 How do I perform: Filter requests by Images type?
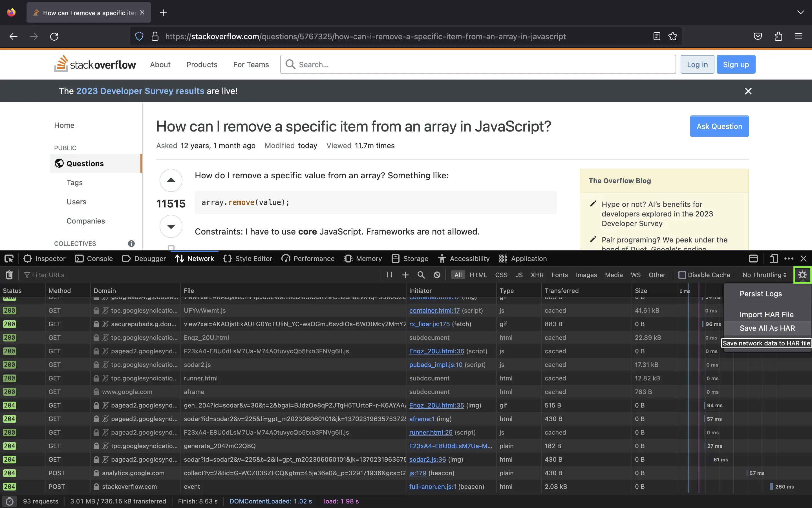tap(586, 275)
